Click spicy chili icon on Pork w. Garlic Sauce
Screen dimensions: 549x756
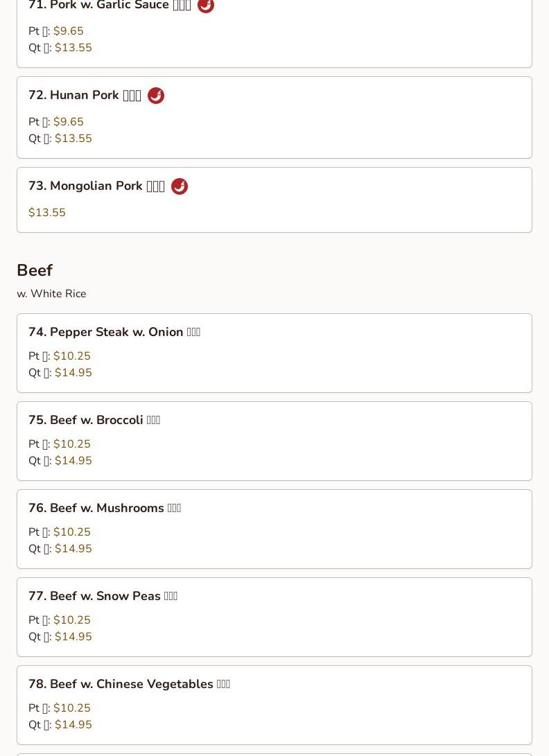pyautogui.click(x=206, y=6)
